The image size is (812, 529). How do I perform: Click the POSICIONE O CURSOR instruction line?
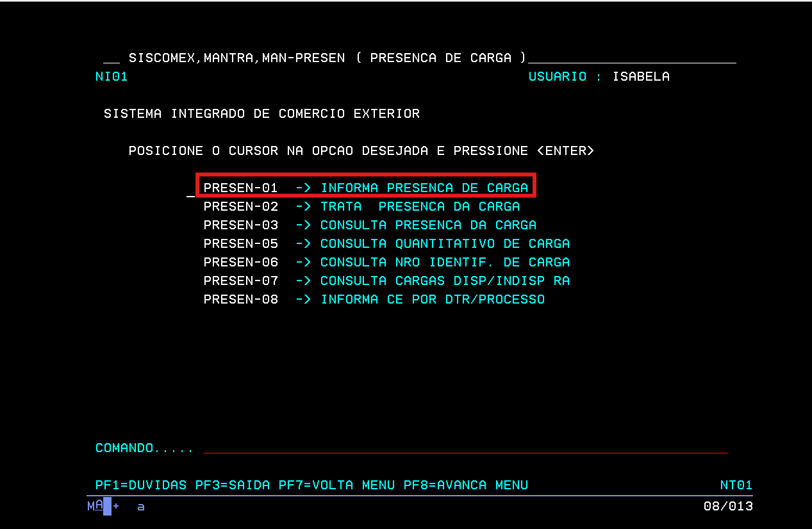tap(361, 151)
